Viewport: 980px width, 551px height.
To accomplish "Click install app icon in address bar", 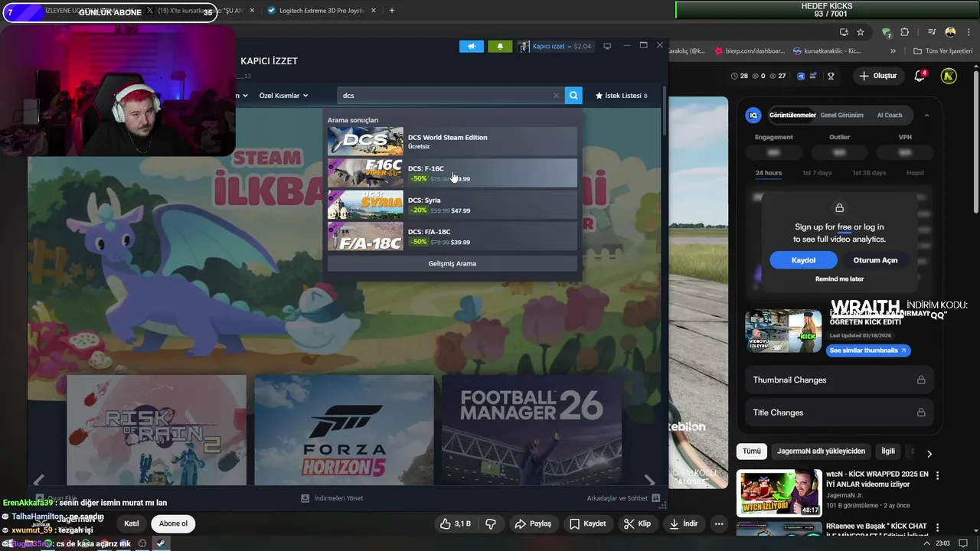I will 844,32.
